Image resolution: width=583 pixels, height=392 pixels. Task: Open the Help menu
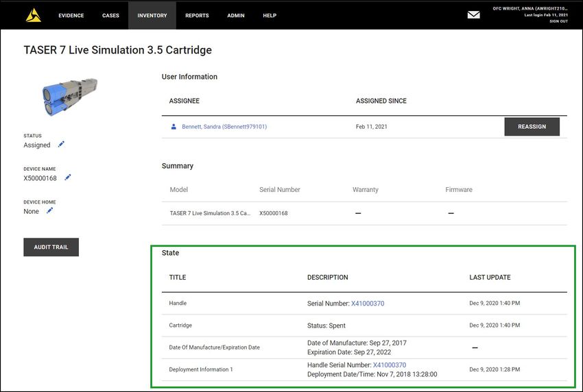[270, 16]
